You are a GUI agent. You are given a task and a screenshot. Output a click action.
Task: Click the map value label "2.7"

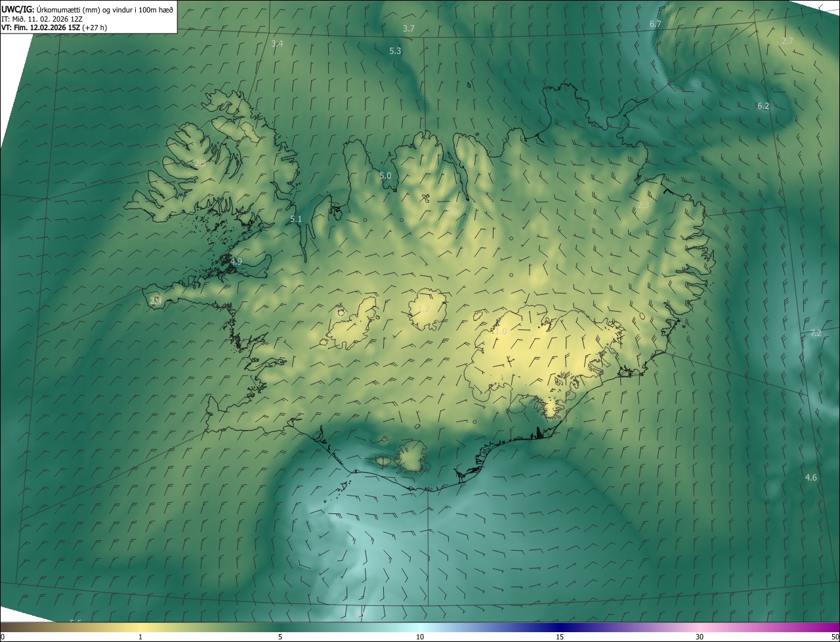point(787,41)
